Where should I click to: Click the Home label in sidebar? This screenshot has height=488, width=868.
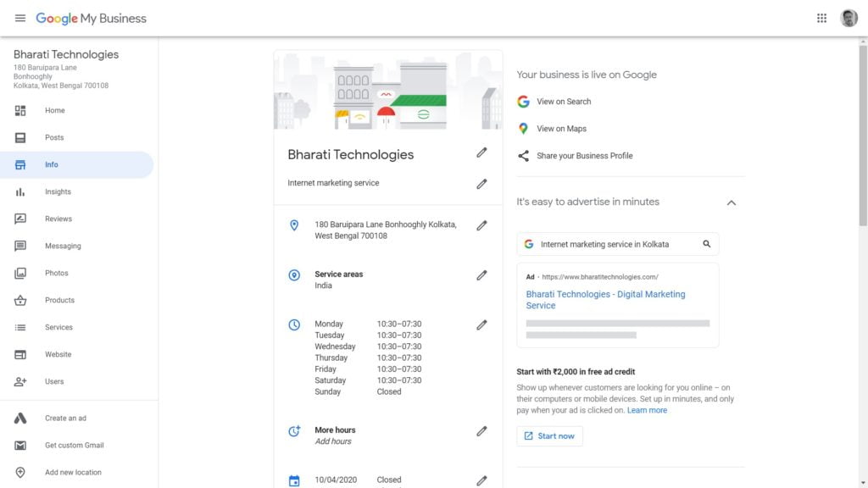(55, 111)
